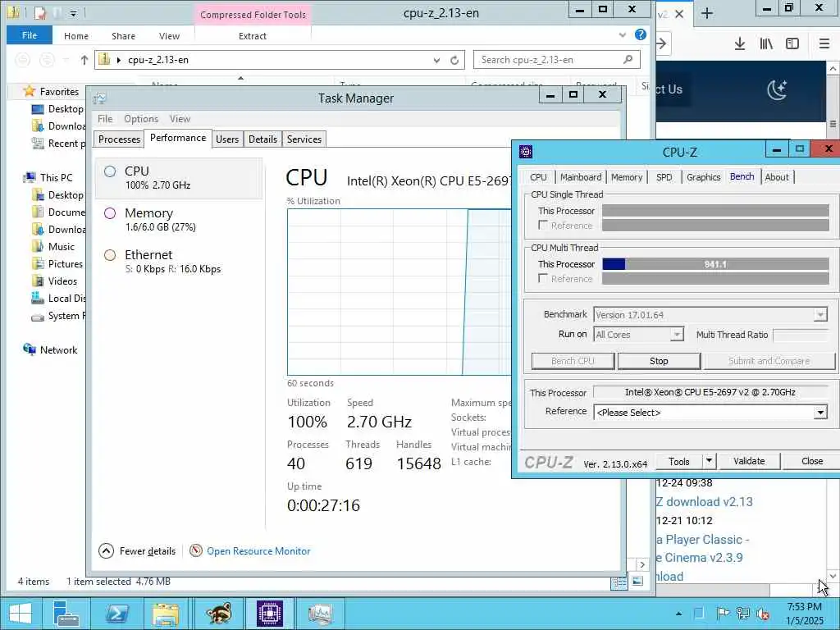Click the breadcrumb arrow before cpu-z_2.13-en
The height and width of the screenshot is (630, 840).
pos(118,60)
